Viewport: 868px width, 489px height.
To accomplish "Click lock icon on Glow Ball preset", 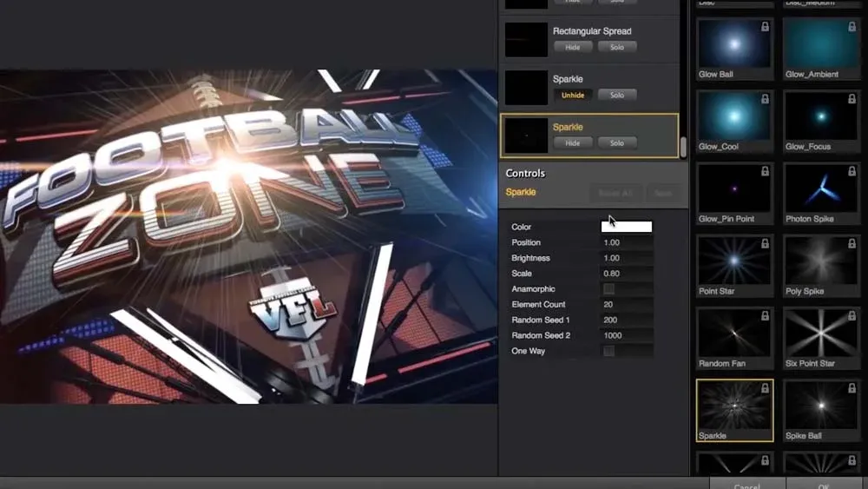I will (x=765, y=27).
